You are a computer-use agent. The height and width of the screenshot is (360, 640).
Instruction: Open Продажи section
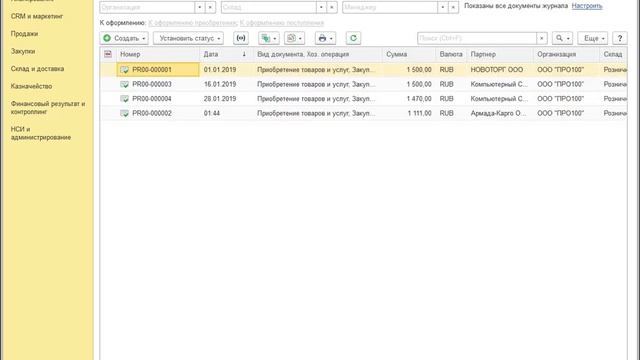24,34
